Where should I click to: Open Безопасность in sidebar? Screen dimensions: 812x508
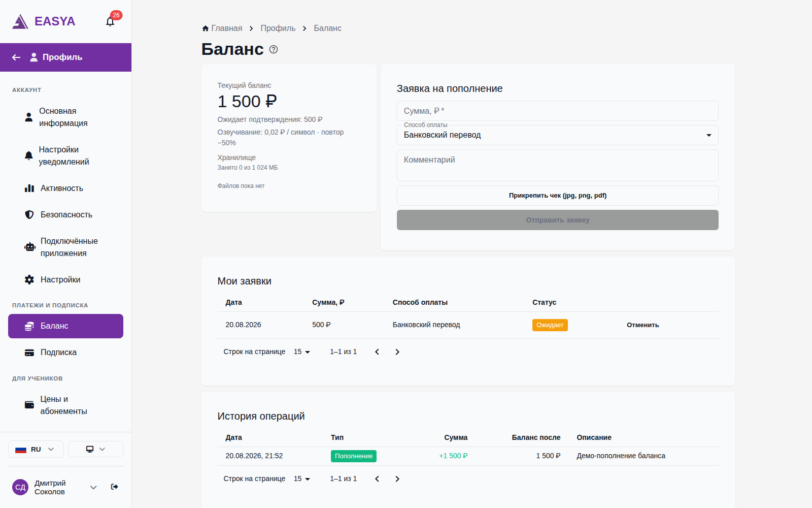tap(65, 215)
